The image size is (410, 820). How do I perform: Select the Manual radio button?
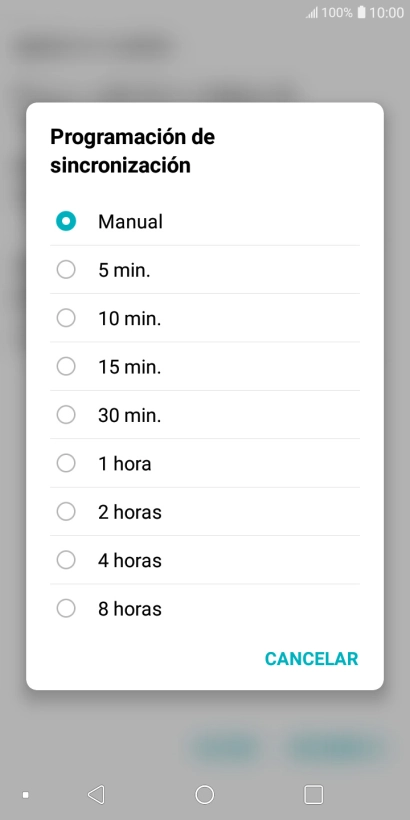66,221
